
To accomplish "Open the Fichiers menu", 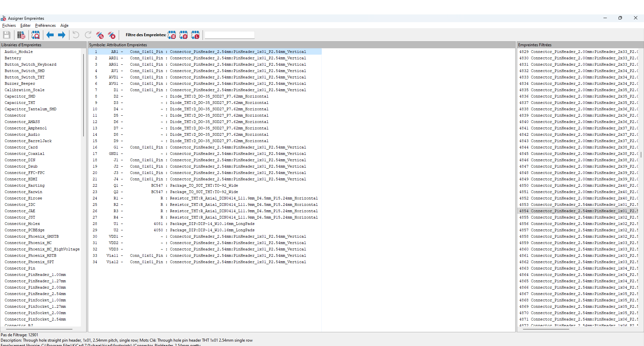I will pyautogui.click(x=9, y=25).
